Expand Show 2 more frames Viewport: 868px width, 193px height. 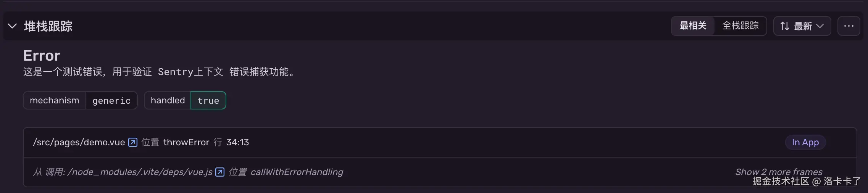(779, 172)
